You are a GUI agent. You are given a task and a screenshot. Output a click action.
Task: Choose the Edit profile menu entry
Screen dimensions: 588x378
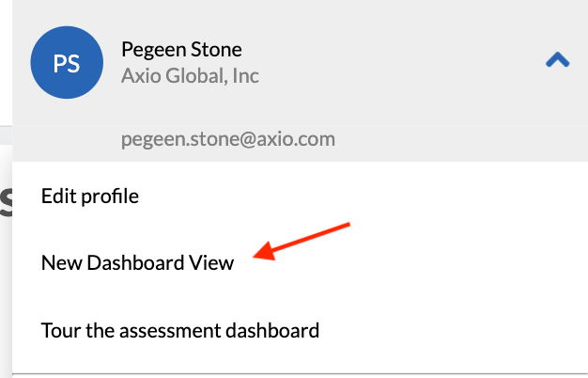coord(90,197)
